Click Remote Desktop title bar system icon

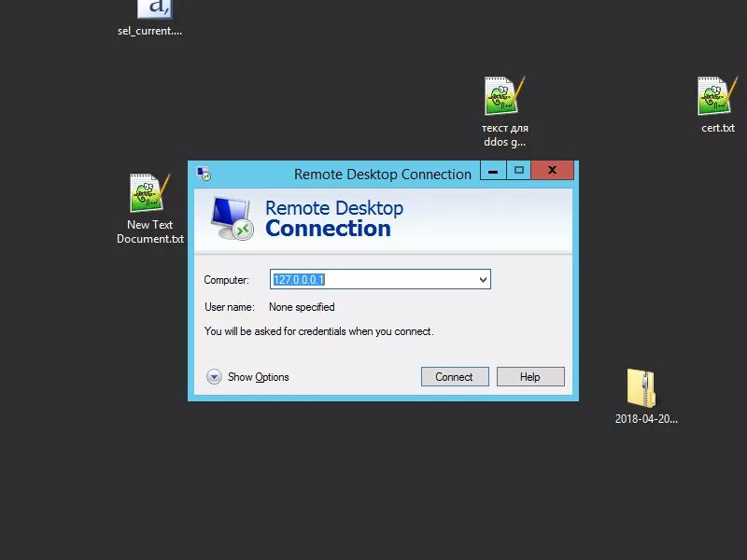(204, 174)
